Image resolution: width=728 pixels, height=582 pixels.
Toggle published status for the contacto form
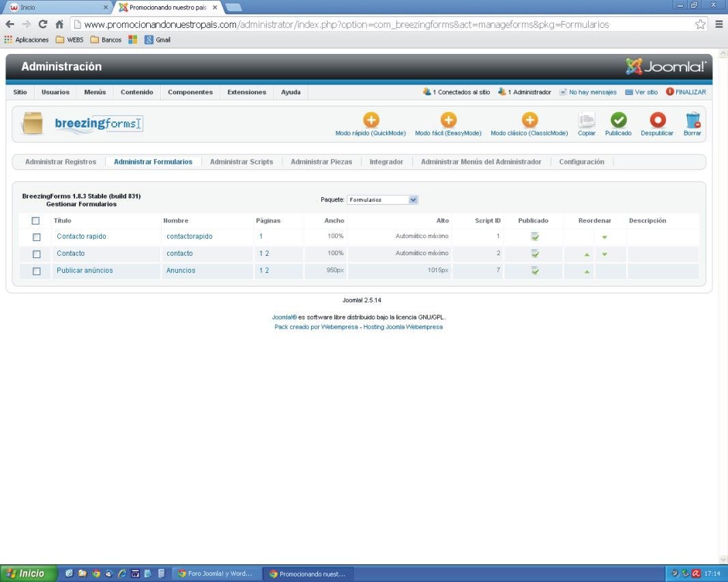click(535, 254)
